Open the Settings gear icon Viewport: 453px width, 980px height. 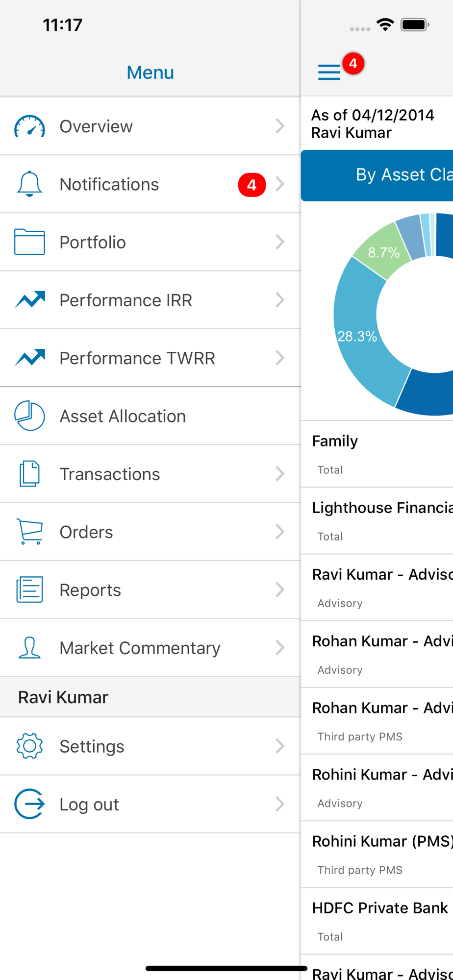coord(29,746)
